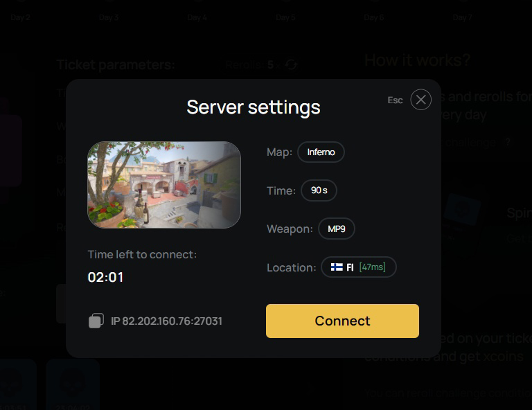Click the rerolls refresh icon in background
The height and width of the screenshot is (410, 532).
[x=291, y=64]
